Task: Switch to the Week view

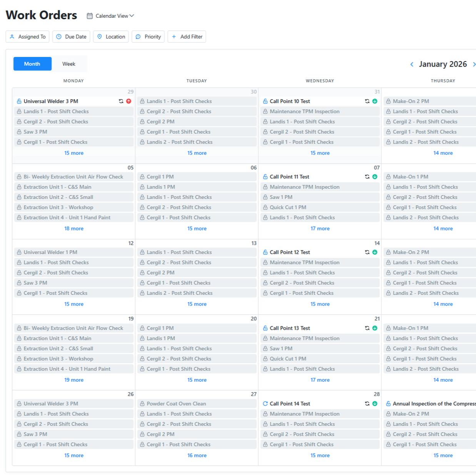Action: (68, 63)
